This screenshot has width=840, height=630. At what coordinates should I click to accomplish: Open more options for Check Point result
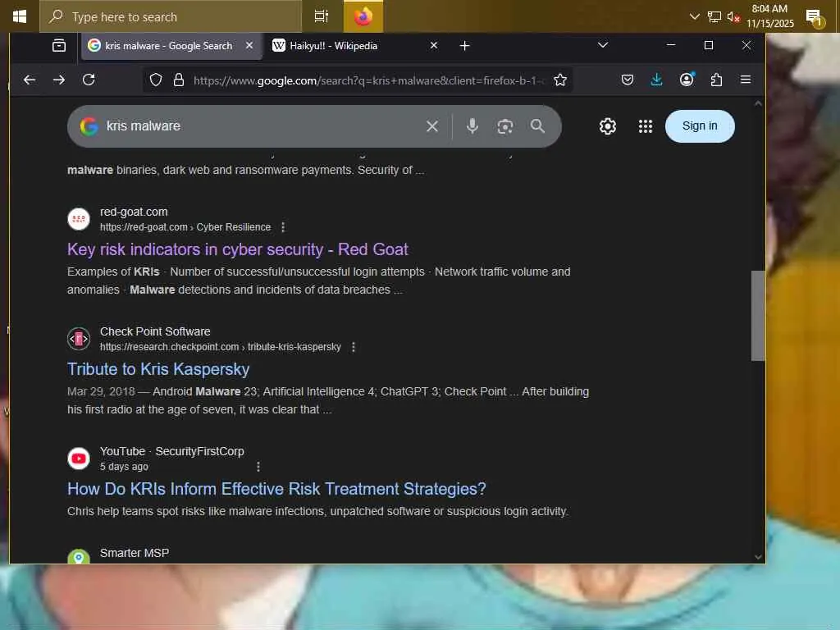[353, 347]
